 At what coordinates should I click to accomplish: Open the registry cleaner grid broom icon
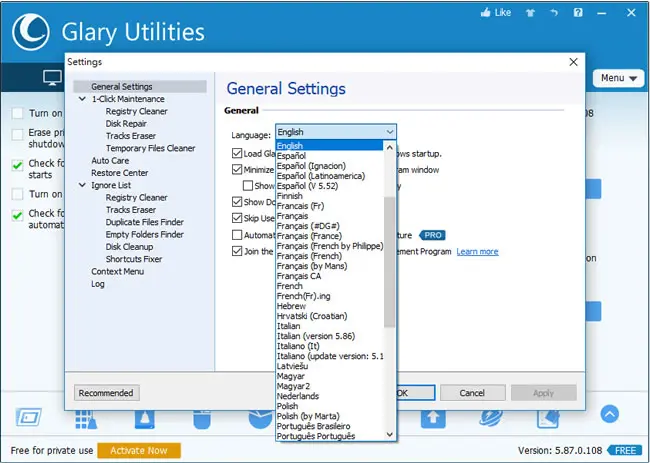(86, 419)
